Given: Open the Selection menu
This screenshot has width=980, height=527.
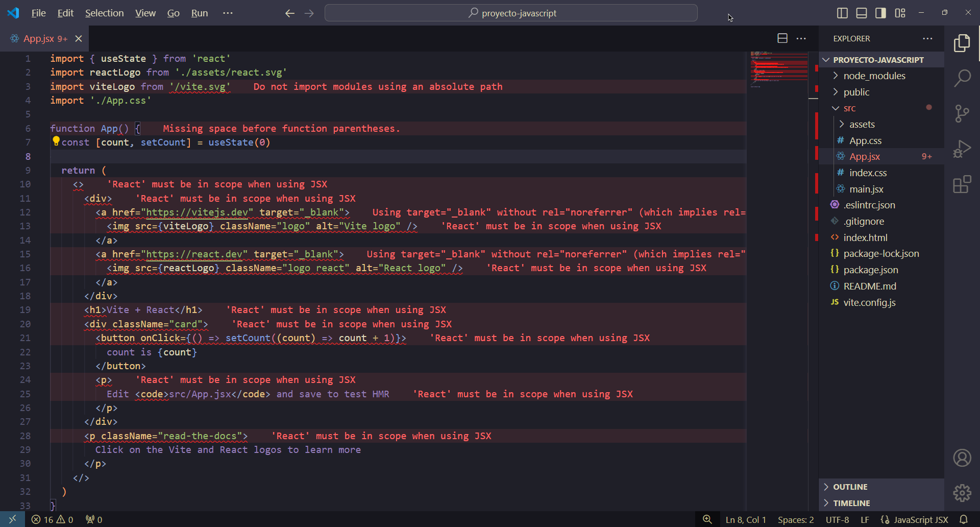Looking at the screenshot, I should (104, 13).
